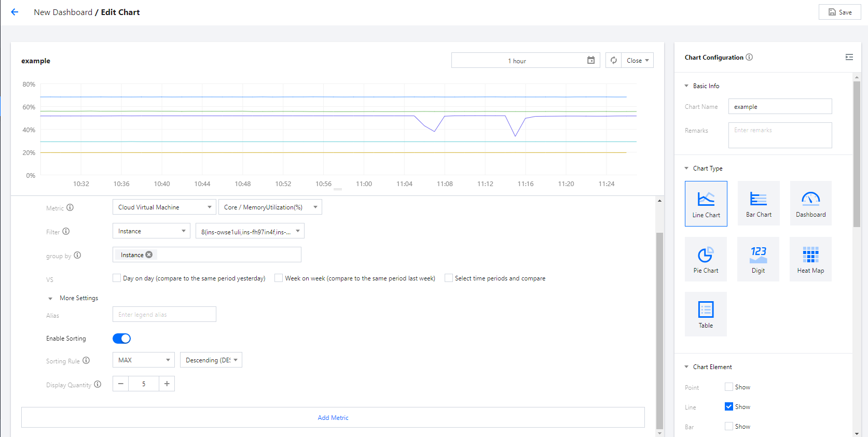Select the Bar Chart type icon

click(x=758, y=203)
